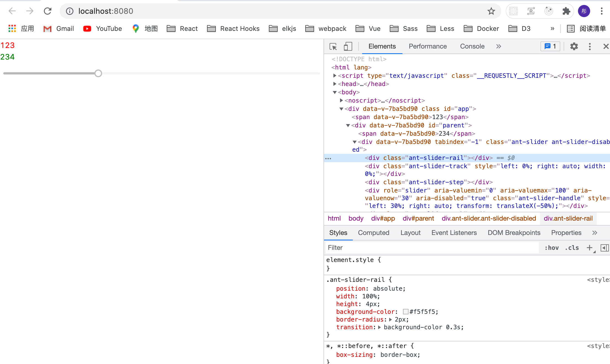This screenshot has height=364, width=610.
Task: Open the YouTube bookmark
Action: pyautogui.click(x=102, y=28)
